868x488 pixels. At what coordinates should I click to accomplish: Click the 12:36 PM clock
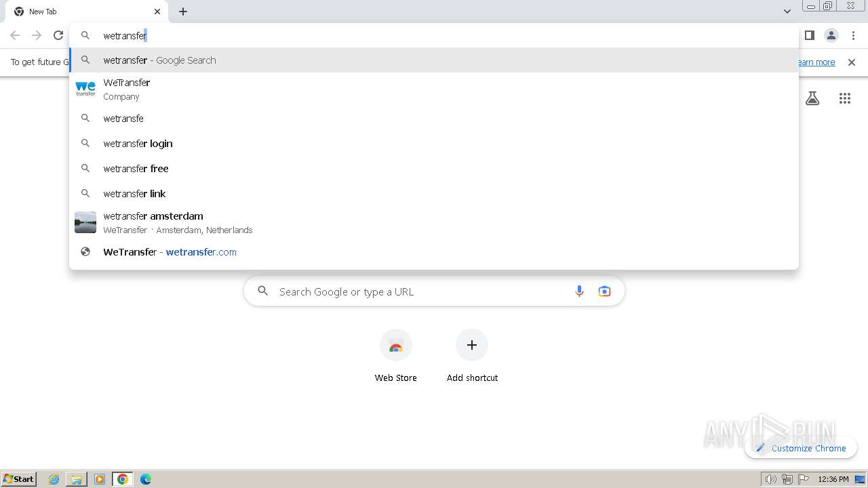point(833,479)
